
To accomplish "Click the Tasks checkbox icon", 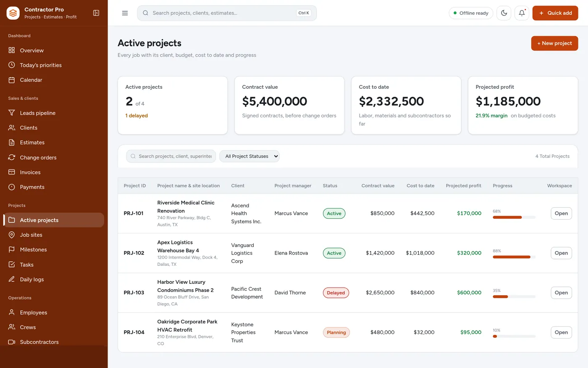I will point(12,265).
